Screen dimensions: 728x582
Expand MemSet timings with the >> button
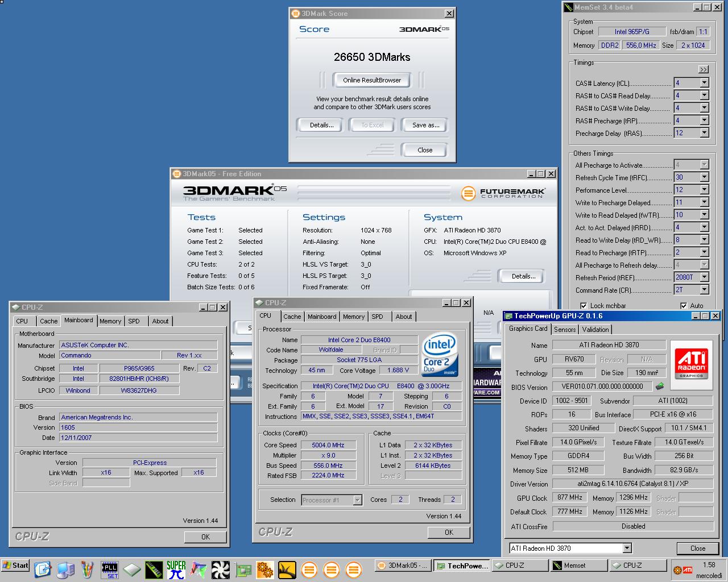pos(704,69)
